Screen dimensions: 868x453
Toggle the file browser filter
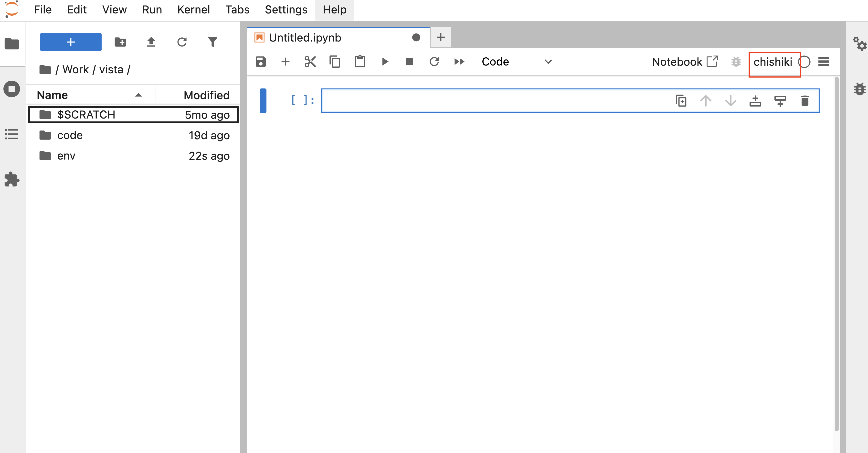213,42
